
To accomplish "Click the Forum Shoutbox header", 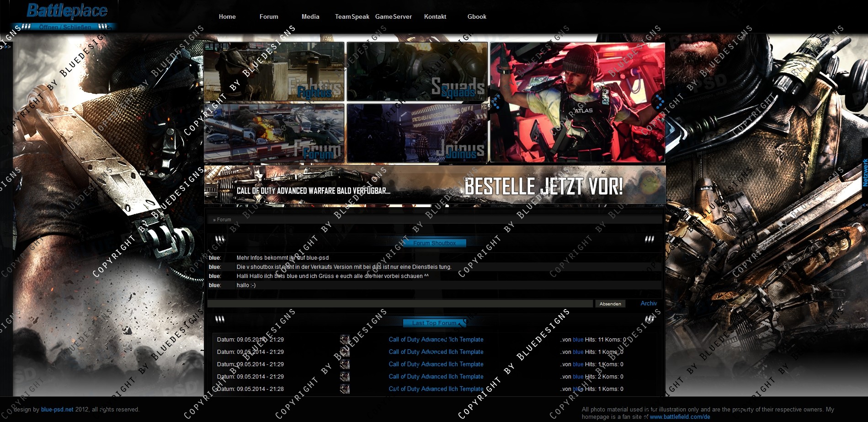I will coord(435,243).
